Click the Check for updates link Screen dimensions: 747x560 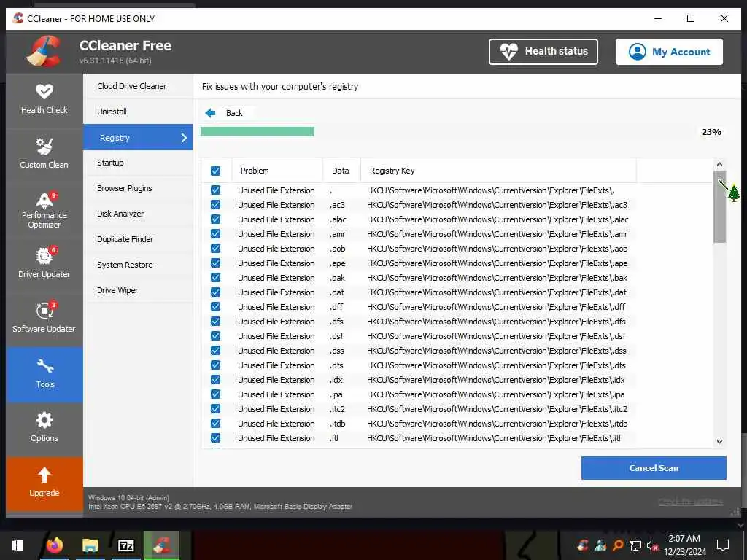point(690,502)
